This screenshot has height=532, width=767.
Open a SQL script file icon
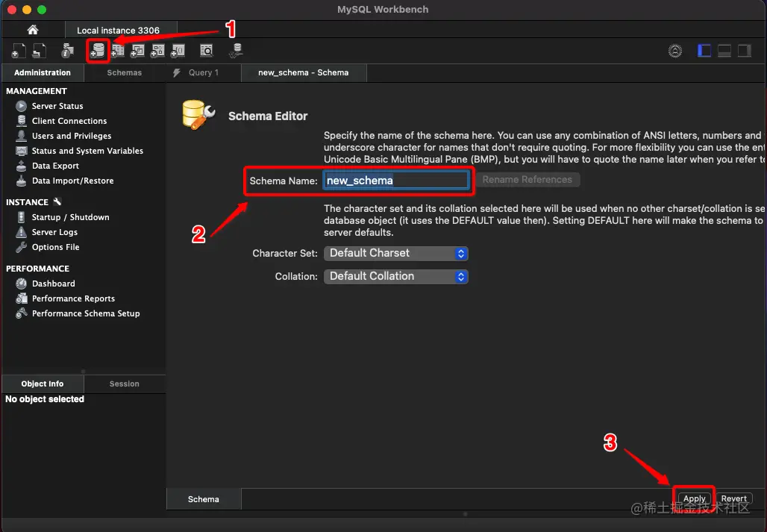tap(39, 50)
